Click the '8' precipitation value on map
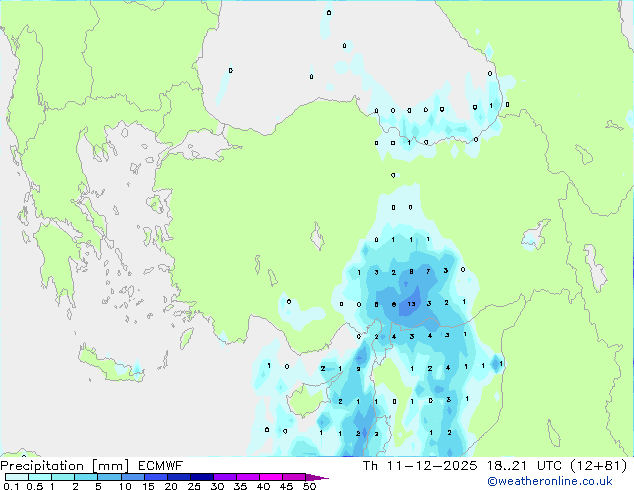Viewport: 634px width, 490px height. (x=411, y=271)
